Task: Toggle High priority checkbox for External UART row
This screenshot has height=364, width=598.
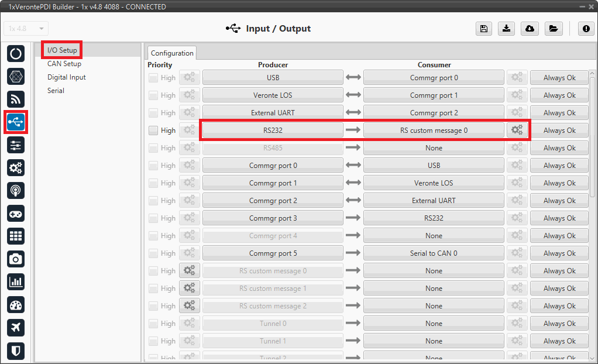Action: [153, 113]
